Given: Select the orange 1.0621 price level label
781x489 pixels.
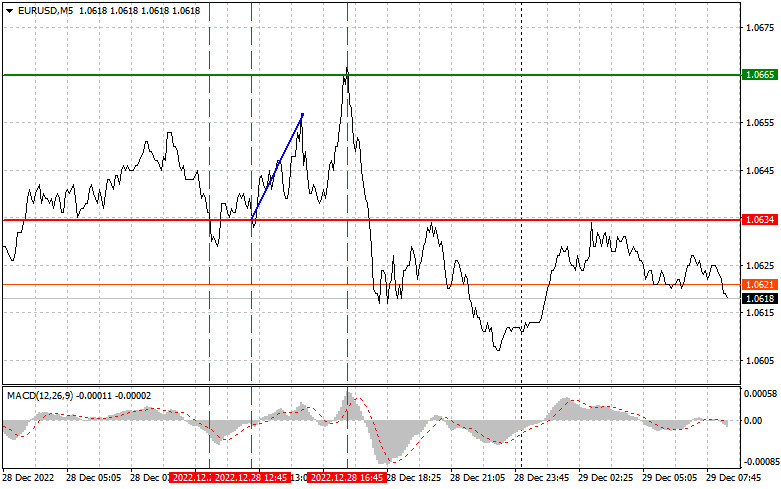Looking at the screenshot, I should click(759, 284).
